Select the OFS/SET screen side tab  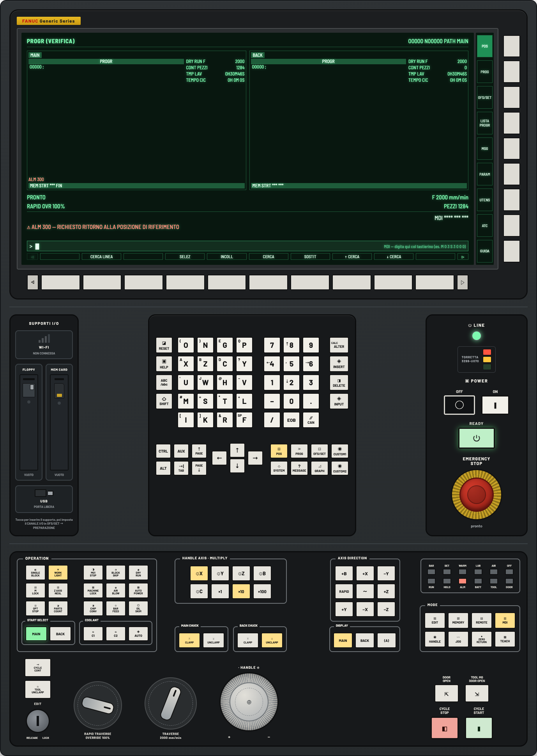(x=485, y=98)
